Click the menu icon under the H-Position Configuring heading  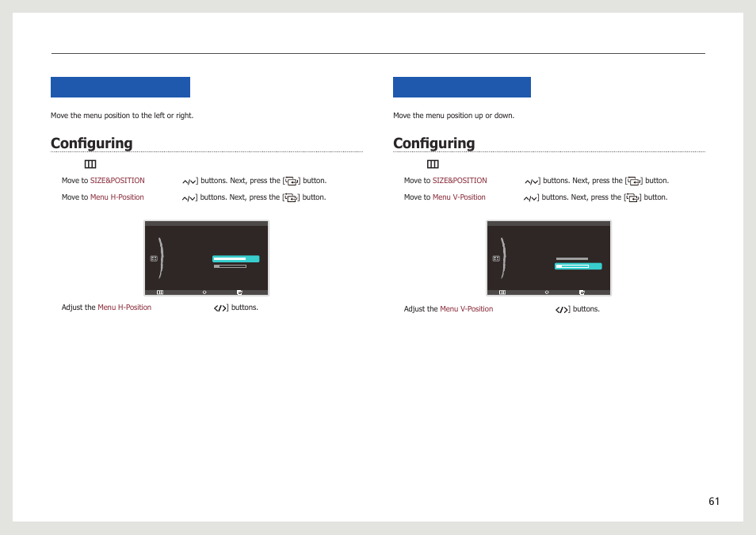coord(90,164)
